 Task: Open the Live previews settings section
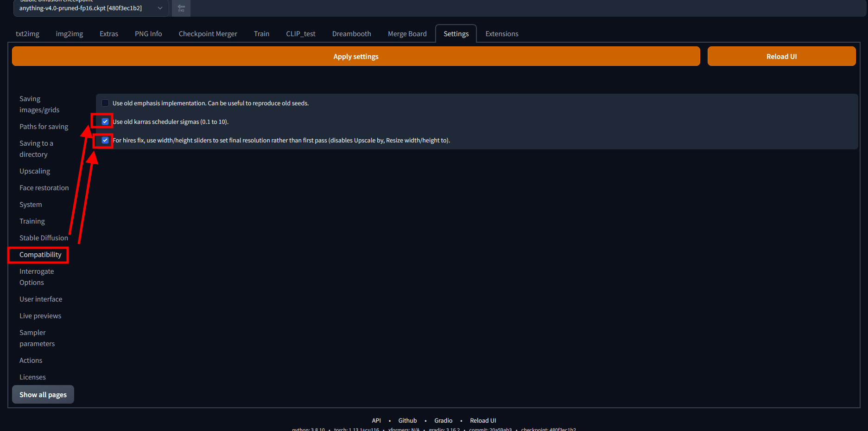tap(40, 316)
